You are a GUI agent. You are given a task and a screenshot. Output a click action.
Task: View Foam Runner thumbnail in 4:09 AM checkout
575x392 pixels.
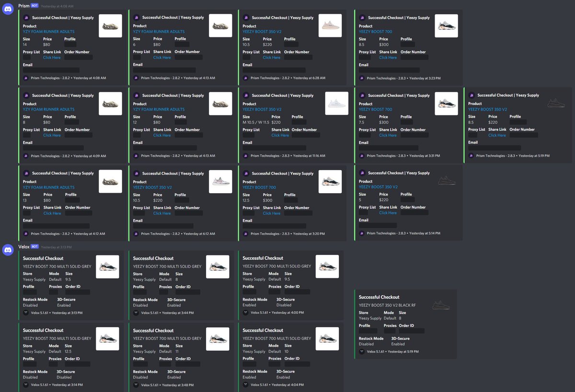pos(110,104)
